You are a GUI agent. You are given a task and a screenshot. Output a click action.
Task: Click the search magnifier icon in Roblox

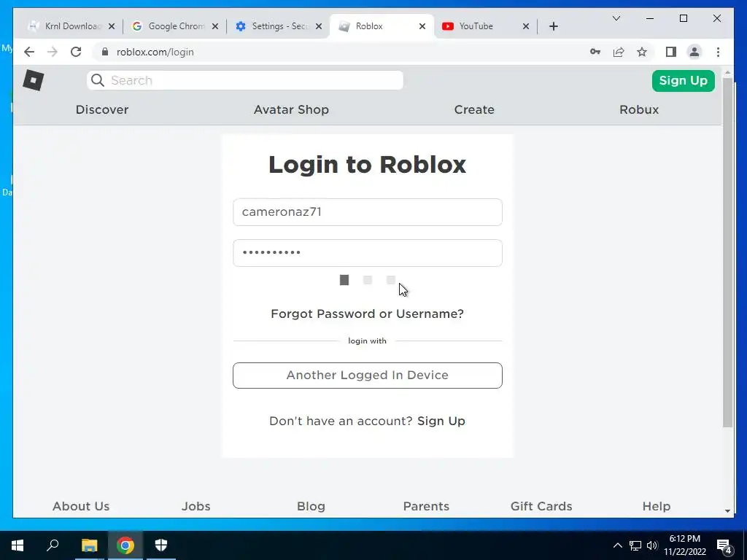(x=98, y=80)
